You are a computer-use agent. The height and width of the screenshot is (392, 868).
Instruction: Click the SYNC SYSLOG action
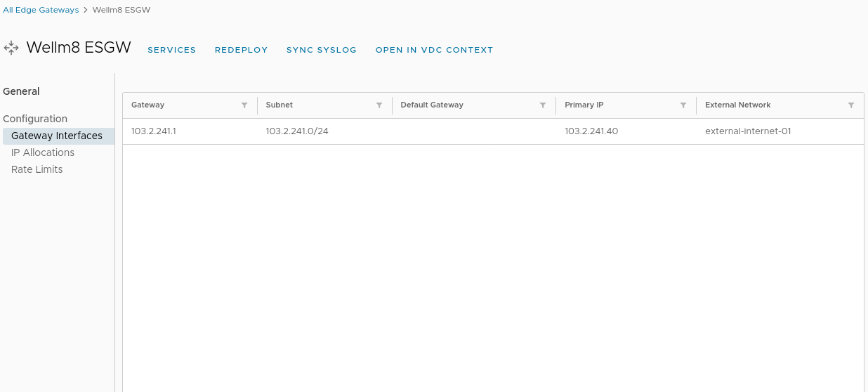[x=322, y=50]
